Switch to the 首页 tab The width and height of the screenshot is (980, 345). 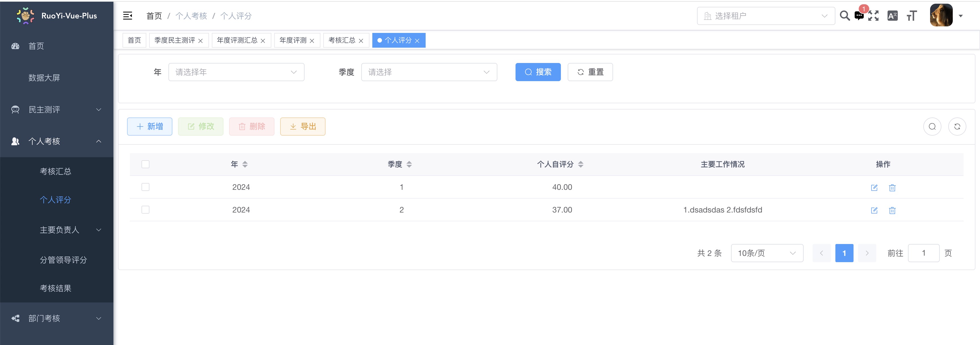[134, 40]
